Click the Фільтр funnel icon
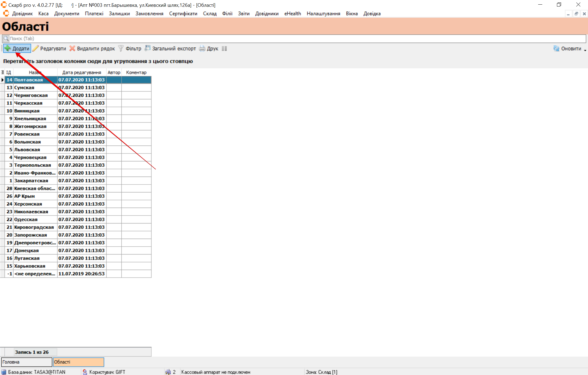 121,48
